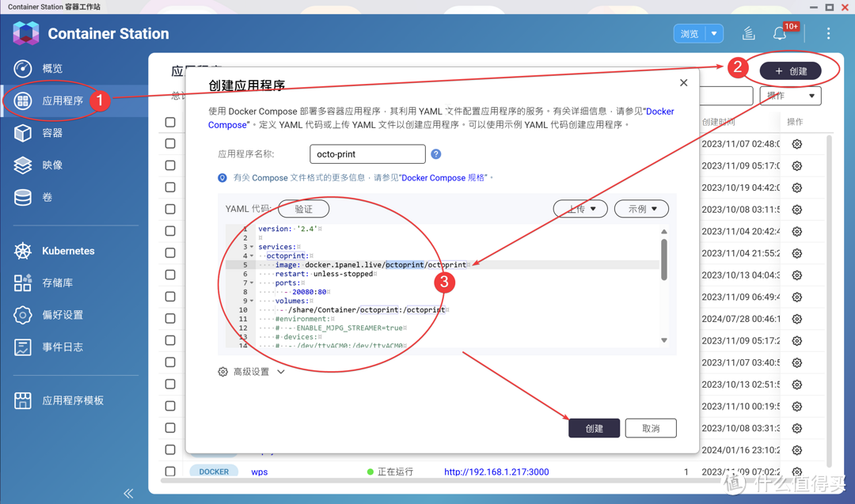Open the 示例 examples dropdown

(641, 209)
